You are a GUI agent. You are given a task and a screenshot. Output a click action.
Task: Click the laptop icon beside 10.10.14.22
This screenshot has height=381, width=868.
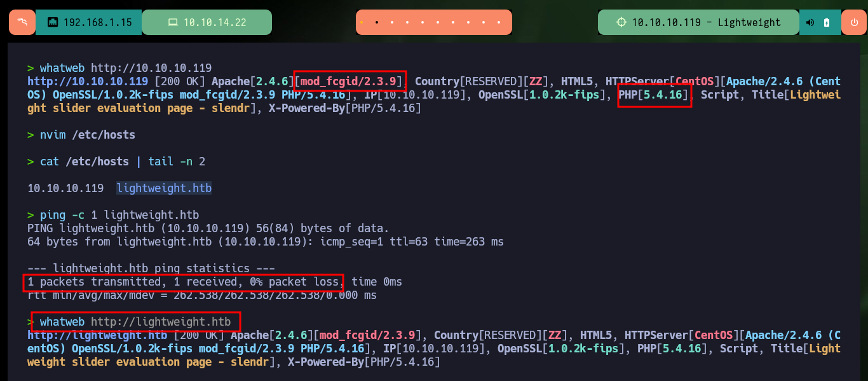173,22
